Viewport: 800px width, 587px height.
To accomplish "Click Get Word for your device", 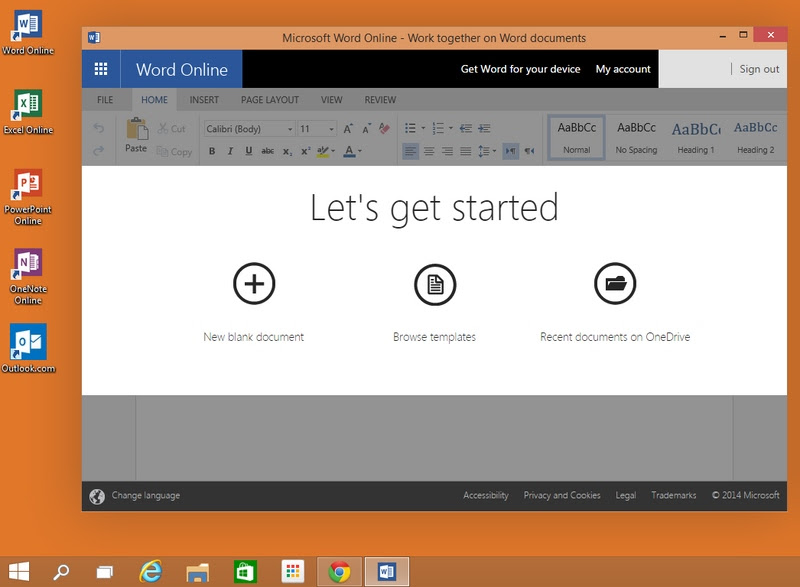I will click(520, 69).
